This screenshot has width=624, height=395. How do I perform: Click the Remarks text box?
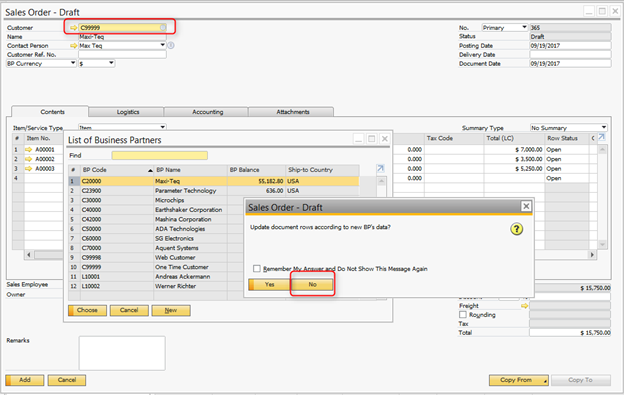pyautogui.click(x=122, y=353)
